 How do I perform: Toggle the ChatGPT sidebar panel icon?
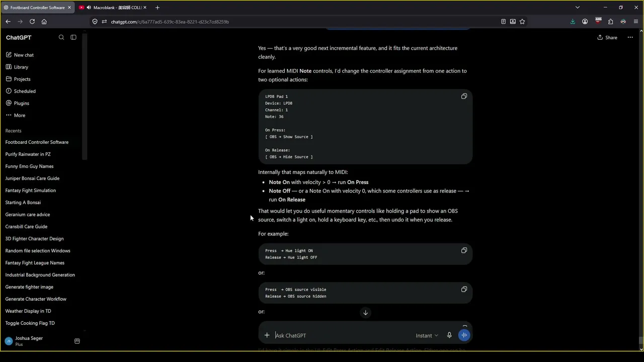(x=73, y=37)
